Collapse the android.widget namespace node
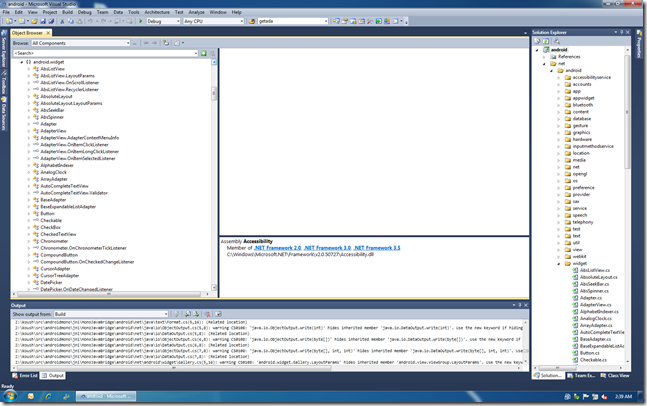Viewport: 647px width, 406px height. tap(21, 62)
